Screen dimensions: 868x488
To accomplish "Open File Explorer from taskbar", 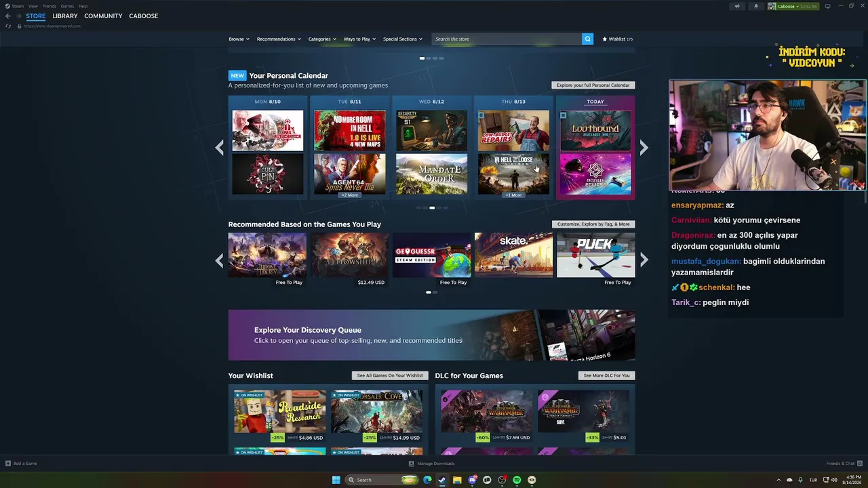I will point(457,480).
